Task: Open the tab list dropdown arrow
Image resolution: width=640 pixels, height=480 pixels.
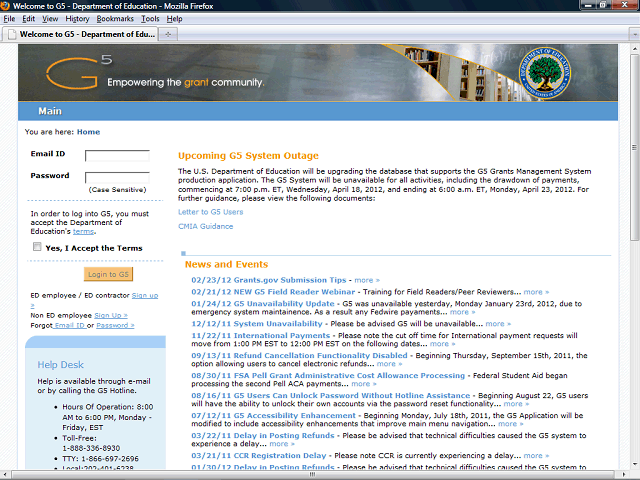Action: click(x=634, y=35)
